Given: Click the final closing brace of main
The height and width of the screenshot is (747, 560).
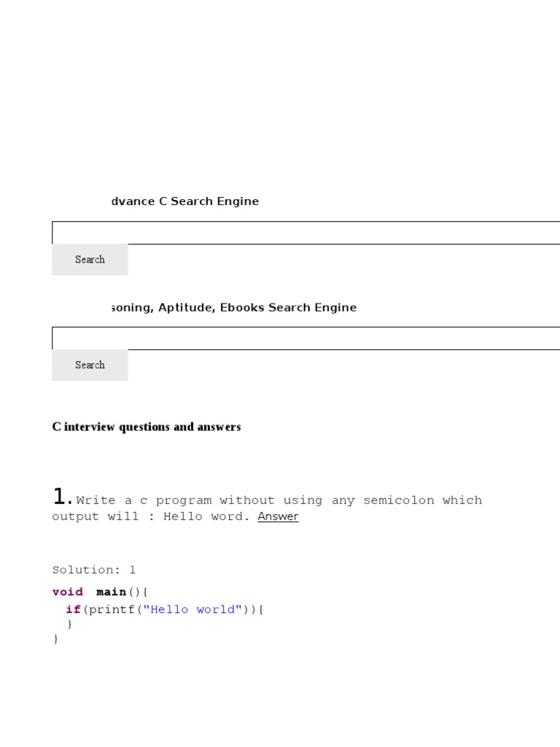Looking at the screenshot, I should [x=55, y=639].
